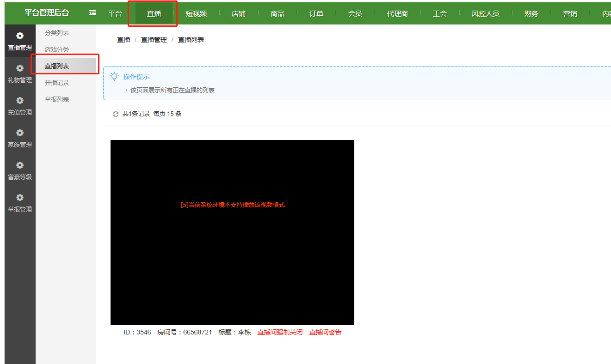Viewport: 611px width, 364px height.
Task: Send a warning via 直播间警告
Action: point(325,332)
